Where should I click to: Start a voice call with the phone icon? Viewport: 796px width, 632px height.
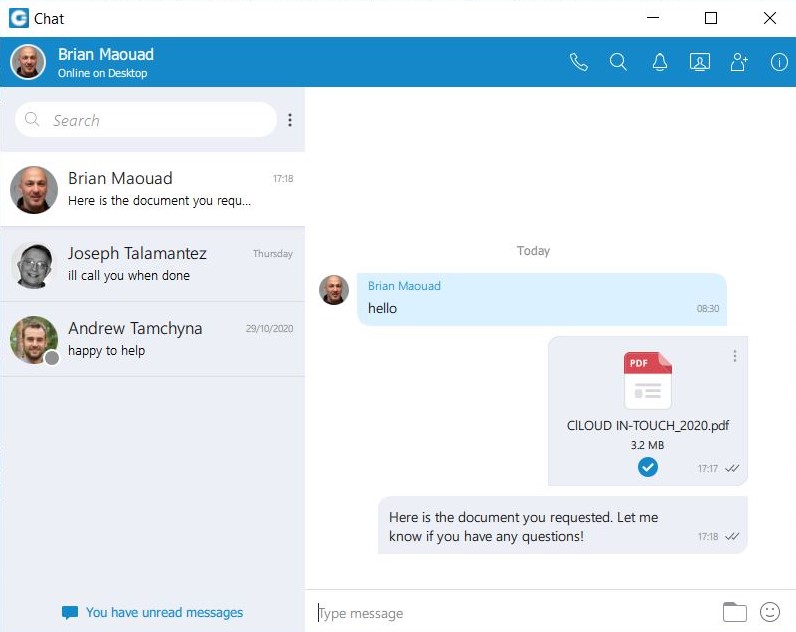(x=578, y=62)
